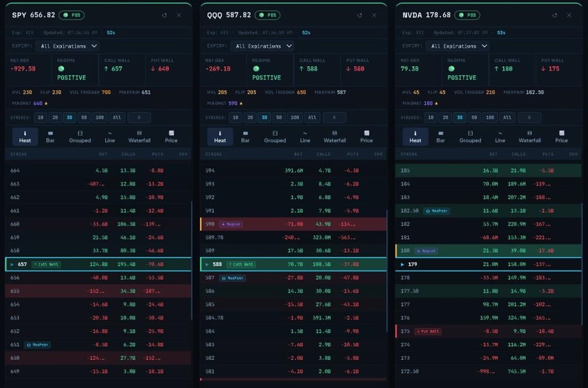Set QQQ strikes count to 30
The height and width of the screenshot is (388, 588).
coord(265,118)
